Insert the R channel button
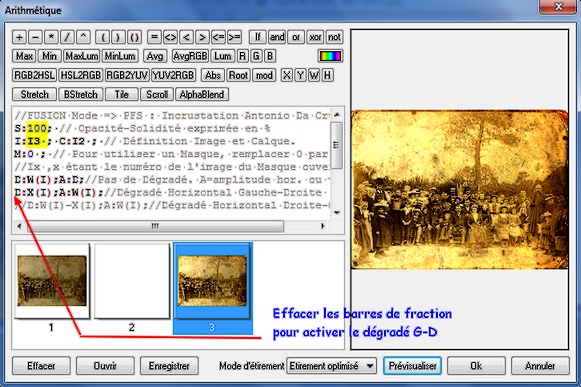 coord(242,56)
